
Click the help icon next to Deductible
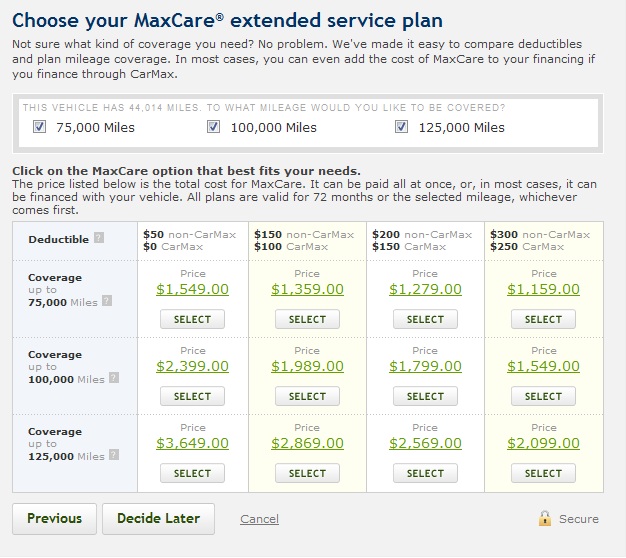pyautogui.click(x=98, y=239)
